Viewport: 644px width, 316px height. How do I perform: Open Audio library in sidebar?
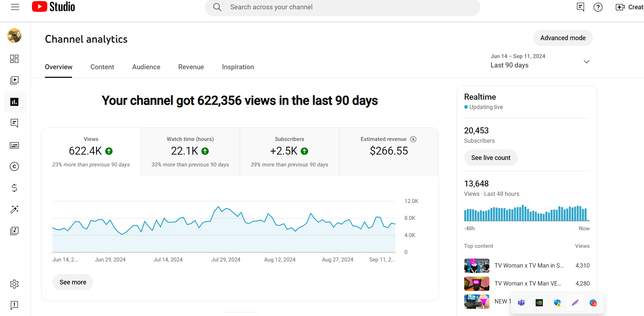(x=14, y=231)
